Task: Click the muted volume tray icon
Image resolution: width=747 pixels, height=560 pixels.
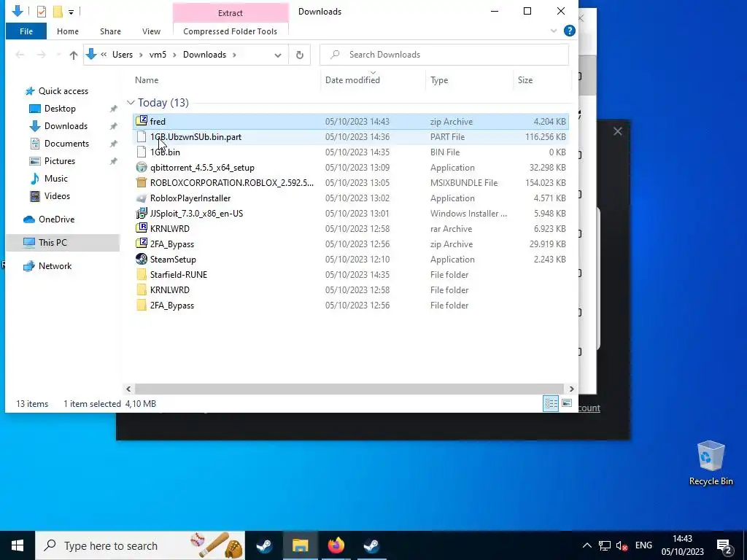Action: pyautogui.click(x=622, y=545)
